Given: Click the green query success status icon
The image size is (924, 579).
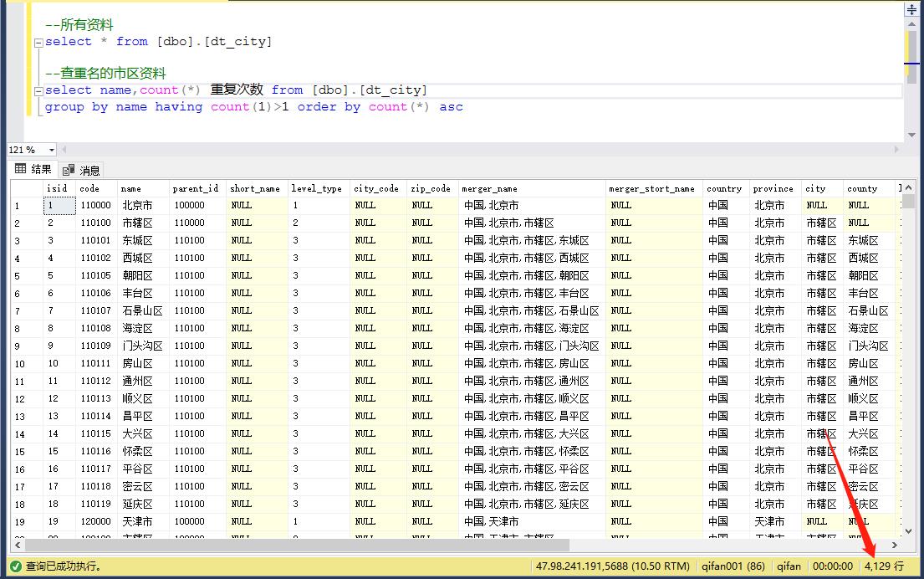Looking at the screenshot, I should (x=16, y=566).
